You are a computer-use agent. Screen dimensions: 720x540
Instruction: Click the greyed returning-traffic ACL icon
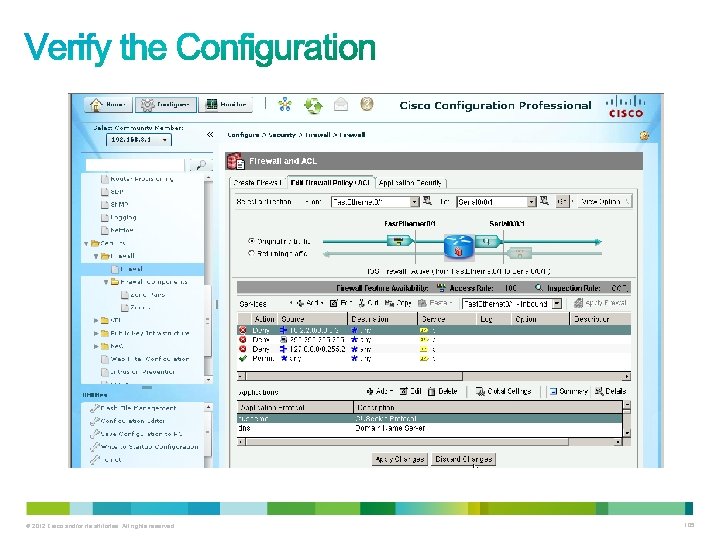519,253
